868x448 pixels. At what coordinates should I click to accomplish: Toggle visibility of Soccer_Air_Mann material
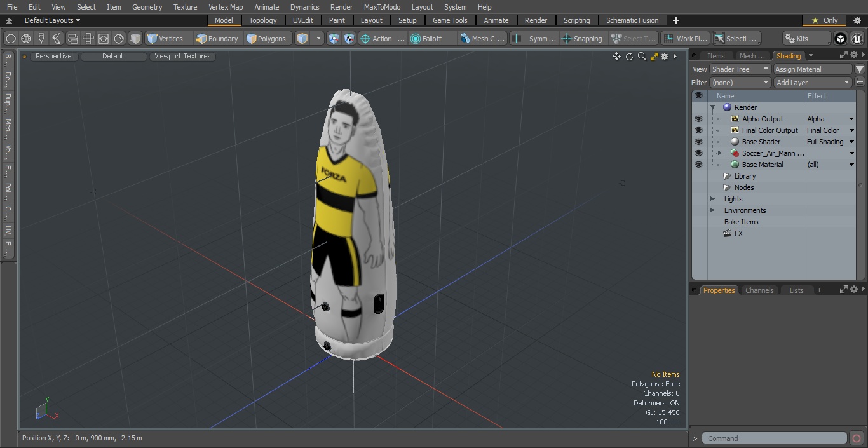699,153
